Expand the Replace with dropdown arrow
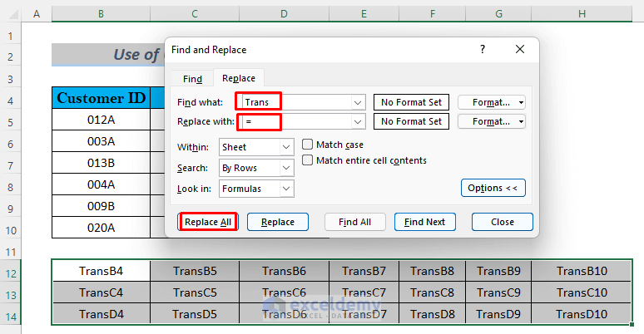 [359, 121]
